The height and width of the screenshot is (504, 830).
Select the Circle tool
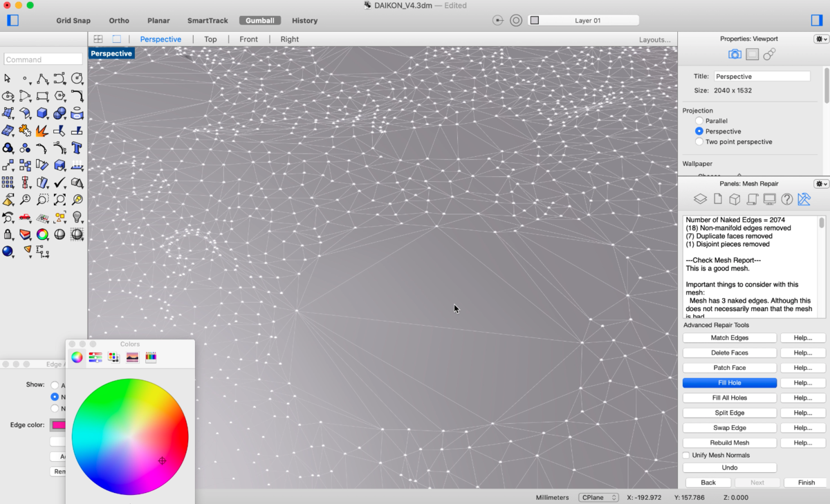[77, 79]
